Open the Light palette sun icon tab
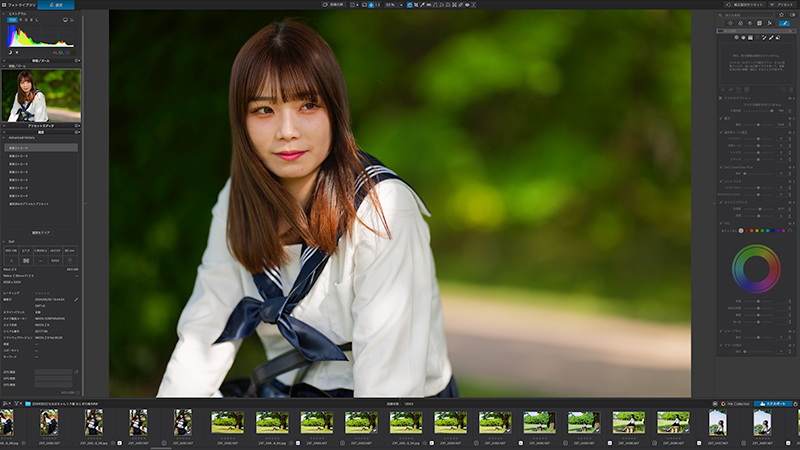The height and width of the screenshot is (450, 800). (x=730, y=23)
